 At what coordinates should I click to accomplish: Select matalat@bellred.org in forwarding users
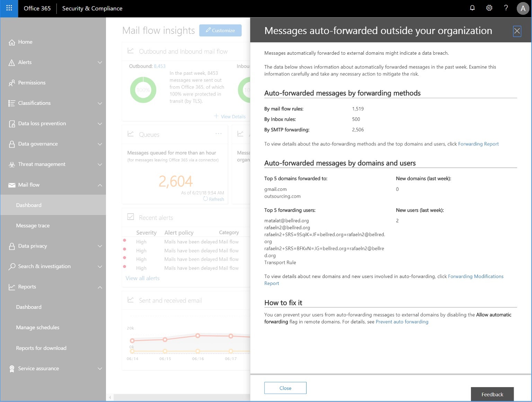pyautogui.click(x=286, y=221)
